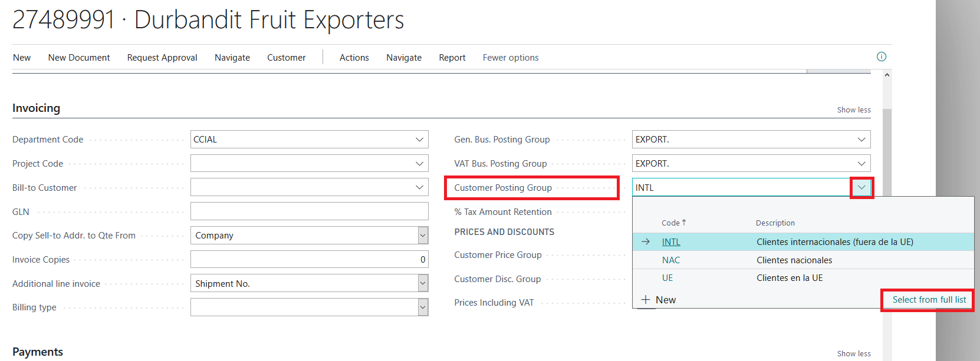
Task: Click the Invoice Copies field
Action: pos(310,260)
